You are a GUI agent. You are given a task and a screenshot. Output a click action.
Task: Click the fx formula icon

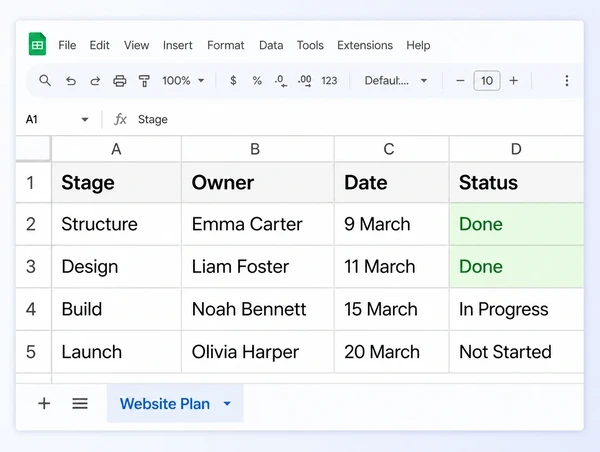click(x=120, y=119)
